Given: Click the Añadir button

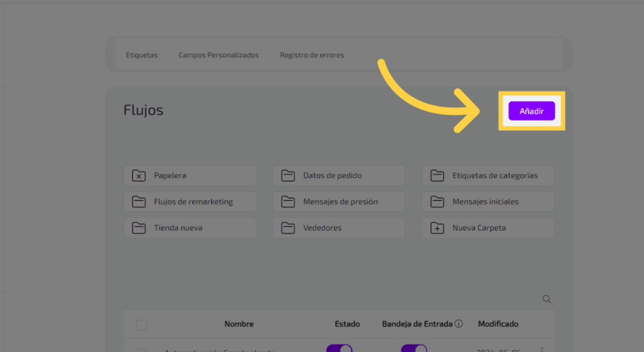Looking at the screenshot, I should pyautogui.click(x=531, y=111).
